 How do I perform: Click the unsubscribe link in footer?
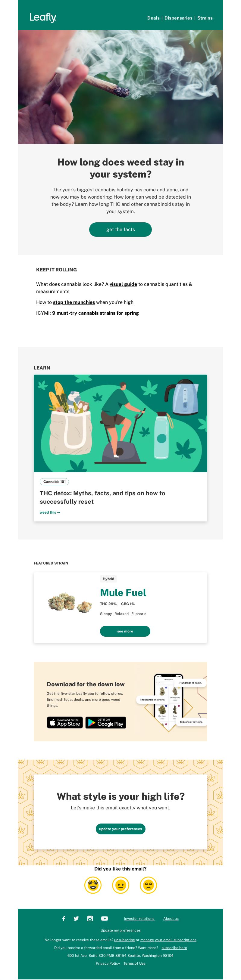click(124, 940)
